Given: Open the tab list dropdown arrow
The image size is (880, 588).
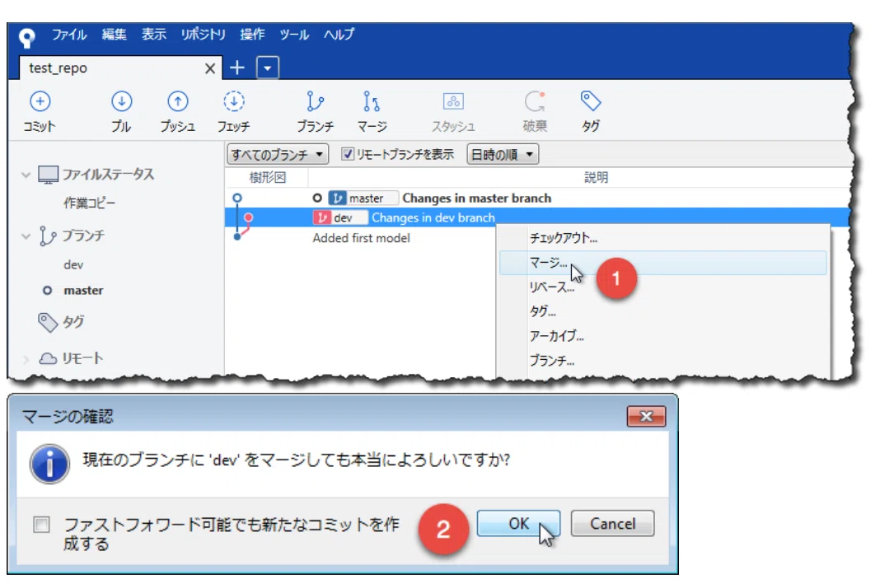Looking at the screenshot, I should (268, 68).
